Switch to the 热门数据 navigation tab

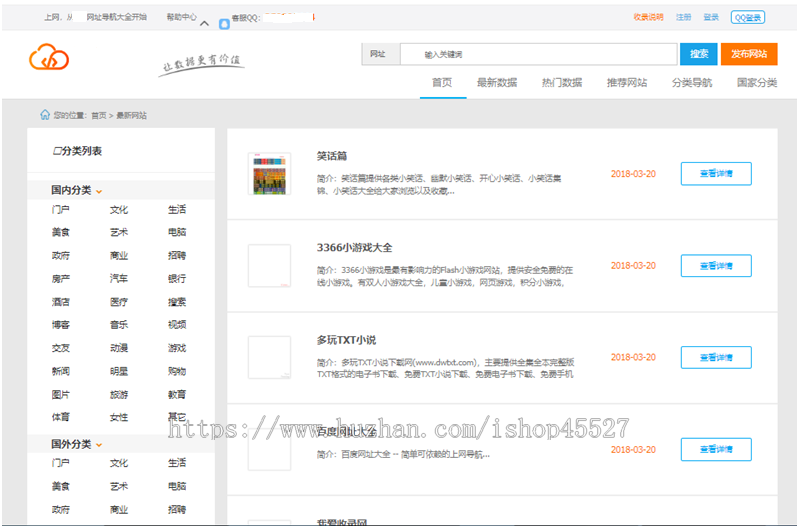[x=562, y=82]
